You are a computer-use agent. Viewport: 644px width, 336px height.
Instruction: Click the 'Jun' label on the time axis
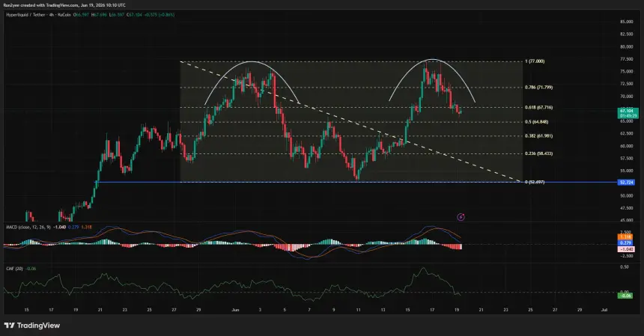[235, 310]
